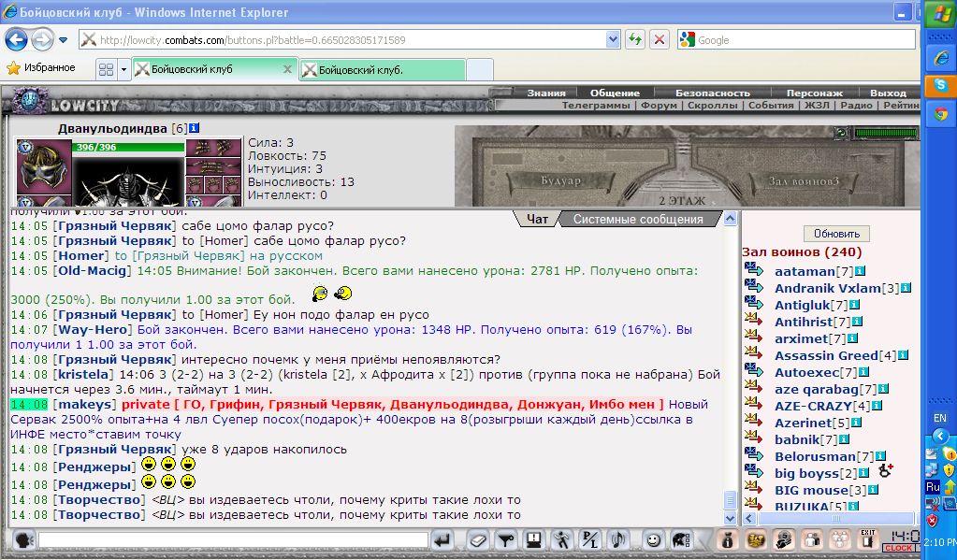The height and width of the screenshot is (560, 957).
Task: Click the injury icon beside big boyss
Action: (x=886, y=470)
